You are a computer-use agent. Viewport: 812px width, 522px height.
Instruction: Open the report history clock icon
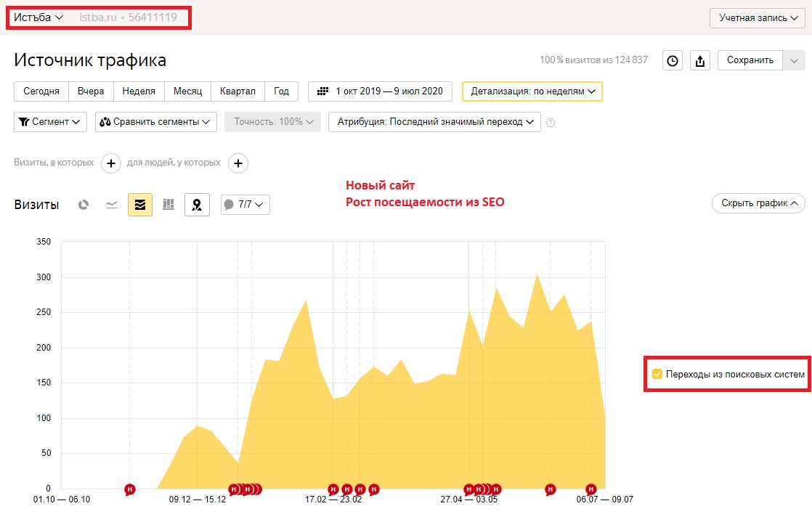click(672, 60)
